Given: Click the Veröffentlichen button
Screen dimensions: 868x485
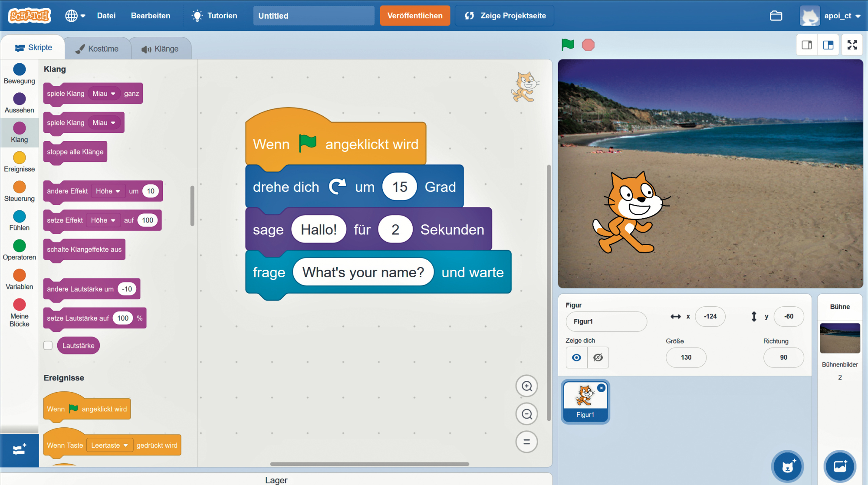Looking at the screenshot, I should tap(414, 16).
